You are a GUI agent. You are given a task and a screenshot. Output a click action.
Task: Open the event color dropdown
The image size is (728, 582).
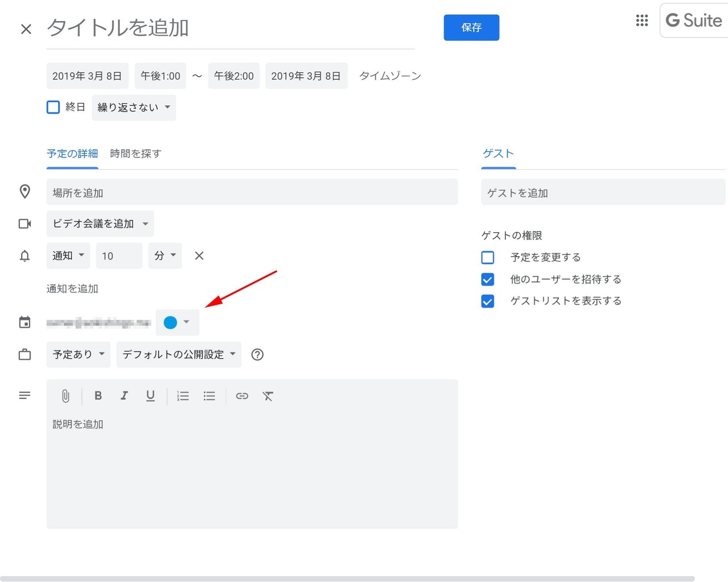coord(177,322)
